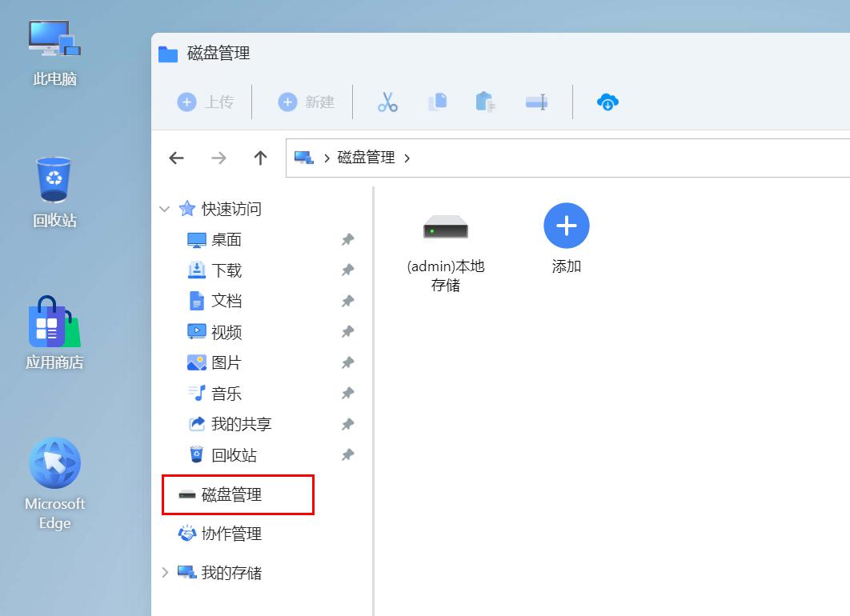850x616 pixels.
Task: Unpin 桌面 from quick access
Action: pos(347,239)
